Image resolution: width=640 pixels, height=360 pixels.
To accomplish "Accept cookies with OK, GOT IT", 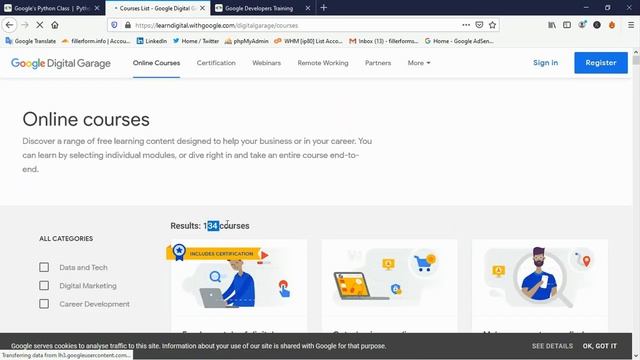I will (x=600, y=346).
